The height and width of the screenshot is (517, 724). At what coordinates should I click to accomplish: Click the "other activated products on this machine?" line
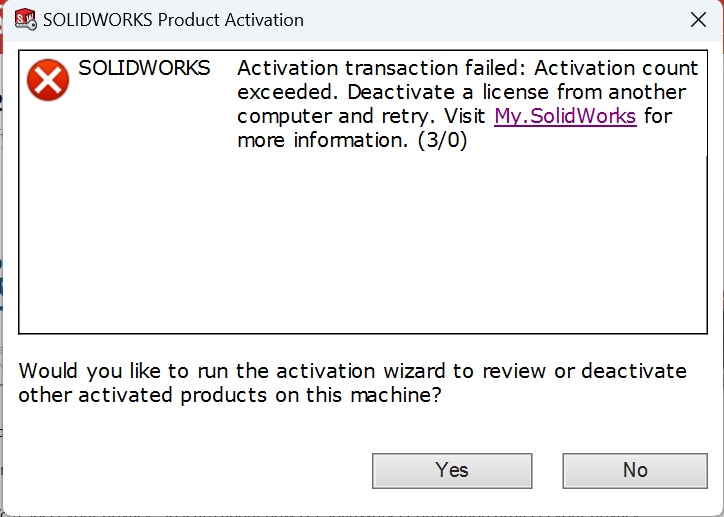[x=230, y=395]
